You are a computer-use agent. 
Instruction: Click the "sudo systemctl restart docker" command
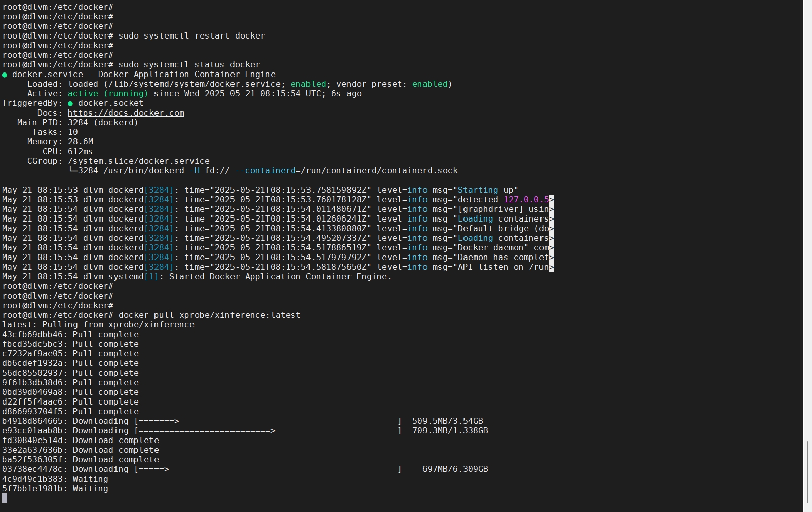(x=191, y=36)
